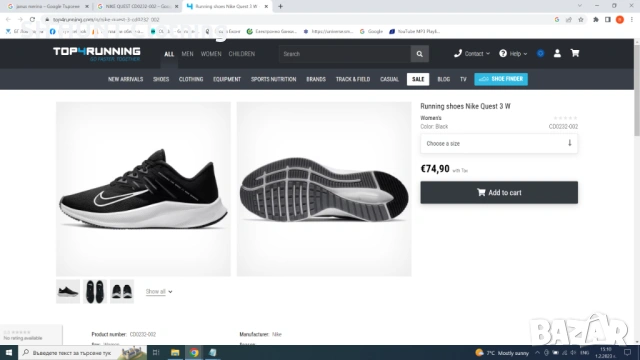Viewport: 640px width, 360px height.
Task: Expand Show all product images
Action: click(x=159, y=291)
